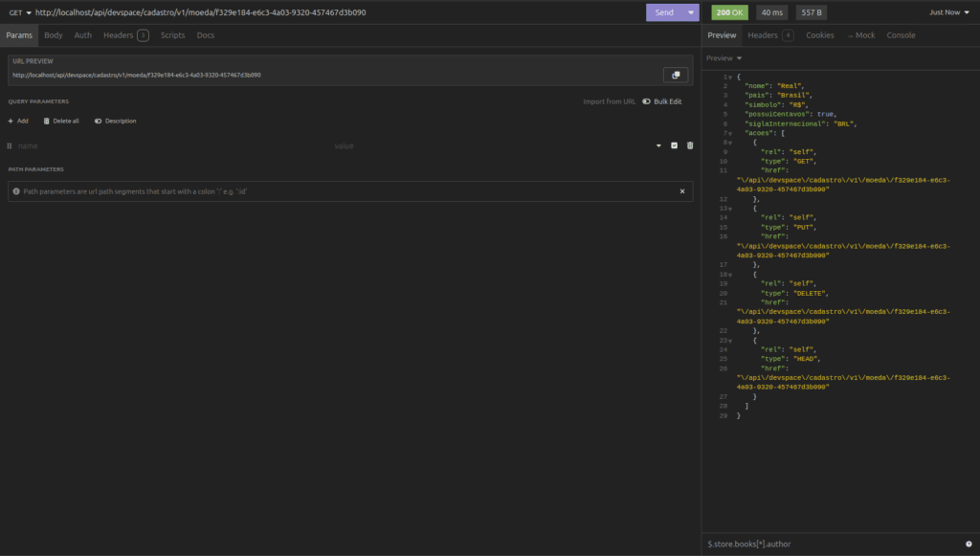The width and height of the screenshot is (980, 556).
Task: Open the response Headers tab
Action: (x=770, y=35)
